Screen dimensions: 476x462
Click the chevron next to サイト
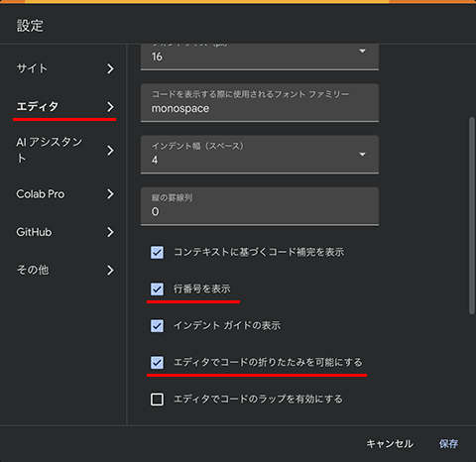110,68
